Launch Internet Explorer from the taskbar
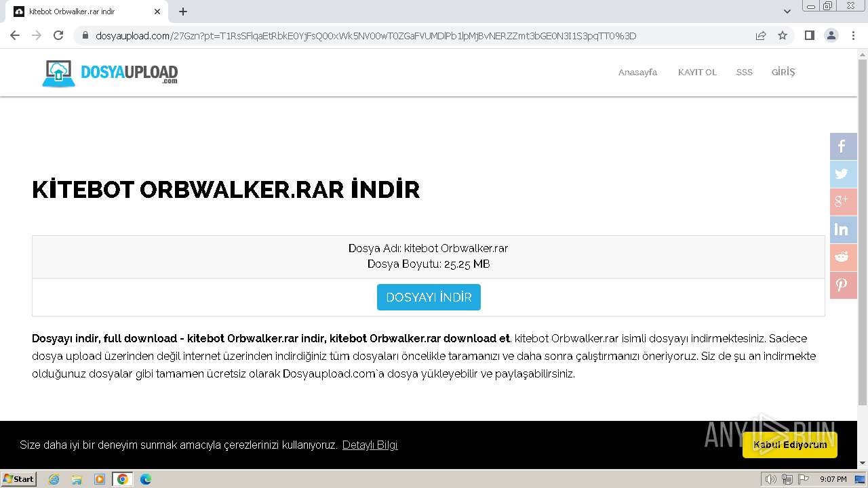868x488 pixels. click(x=54, y=479)
